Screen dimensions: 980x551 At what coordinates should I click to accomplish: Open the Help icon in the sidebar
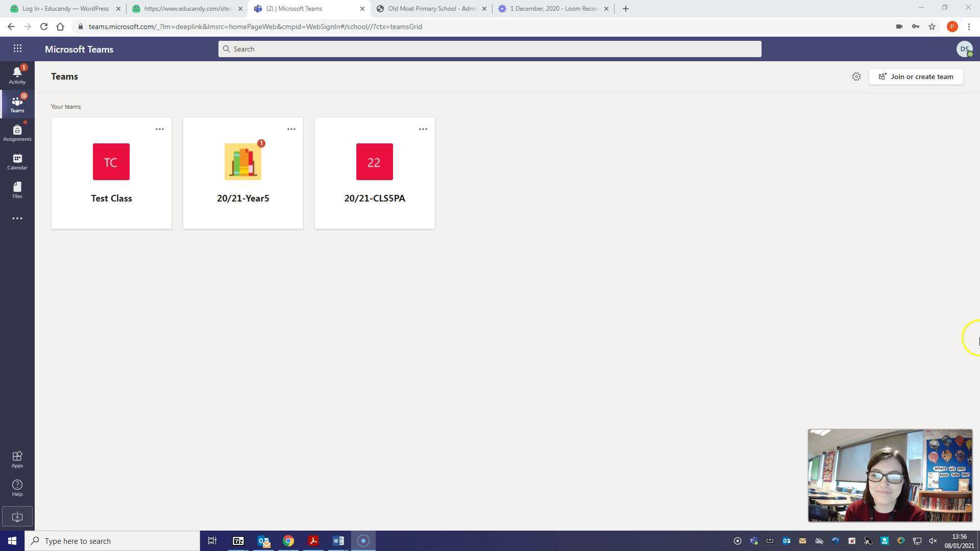(x=17, y=488)
